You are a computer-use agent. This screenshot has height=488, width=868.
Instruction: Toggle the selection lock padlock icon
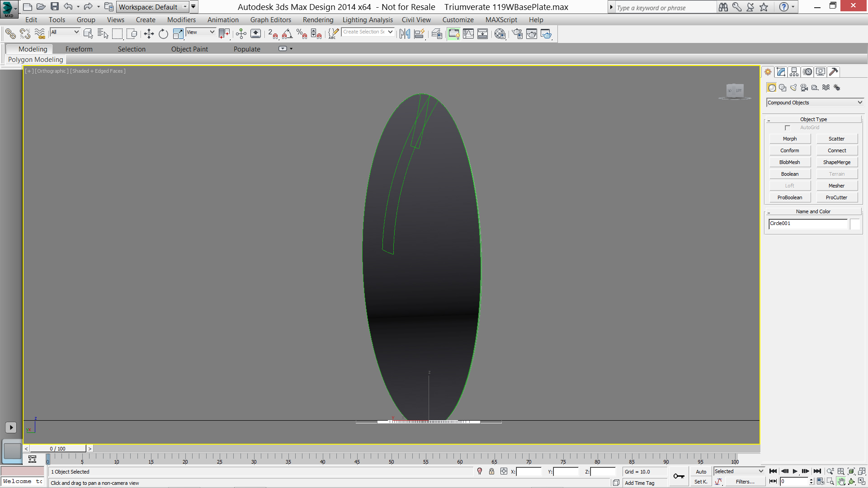[491, 471]
